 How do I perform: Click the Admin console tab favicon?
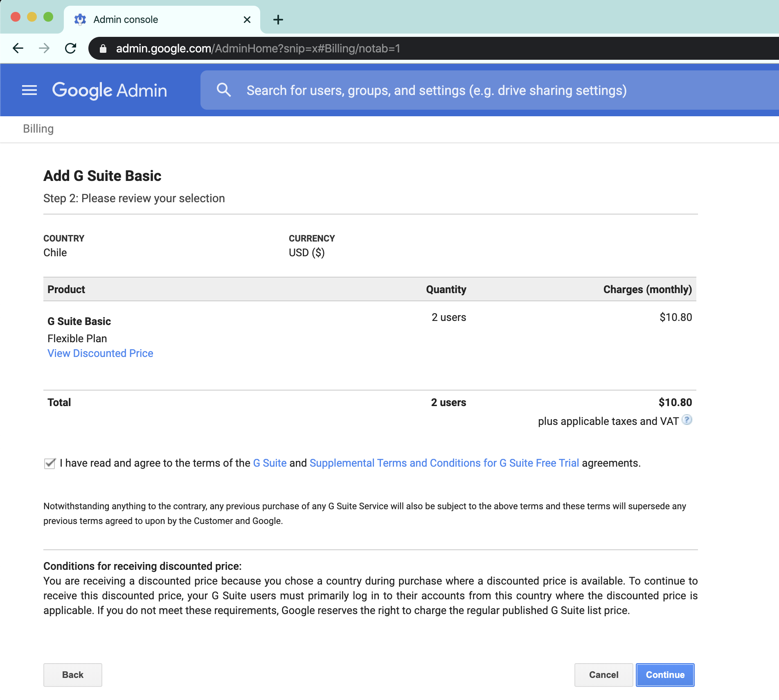80,19
